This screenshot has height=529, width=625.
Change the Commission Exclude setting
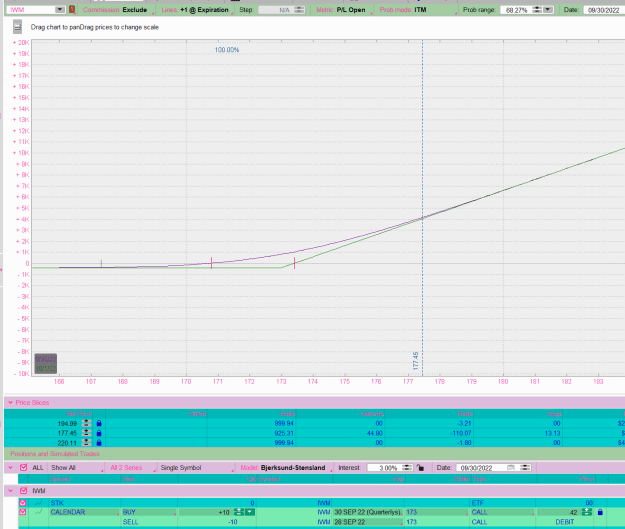(116, 10)
